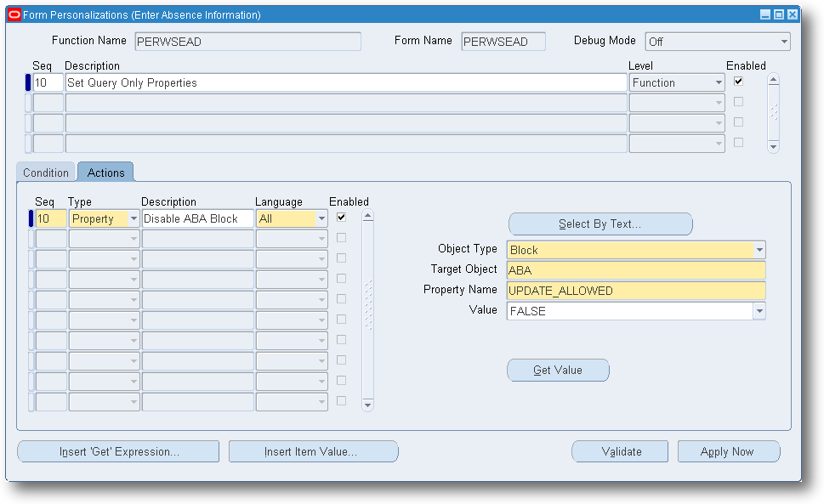The width and height of the screenshot is (824, 504).
Task: Click the Set Query Only Properties description field
Action: (x=346, y=82)
